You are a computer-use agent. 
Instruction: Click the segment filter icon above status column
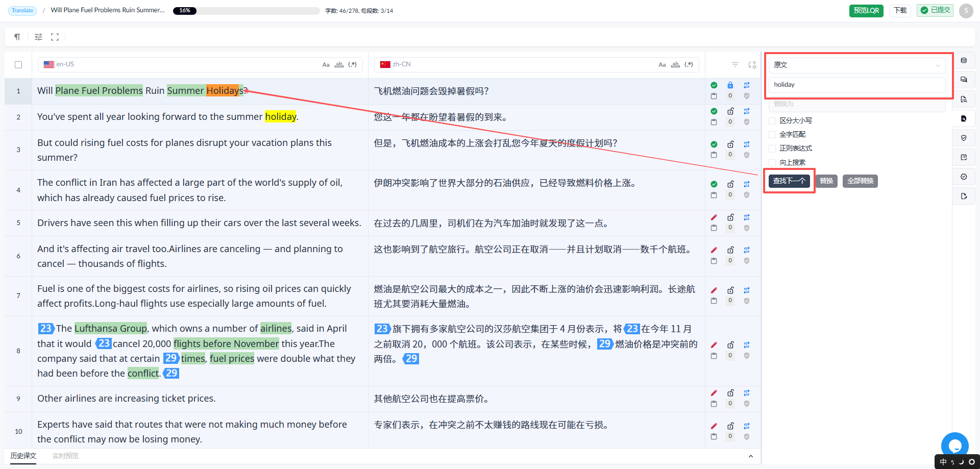click(735, 64)
